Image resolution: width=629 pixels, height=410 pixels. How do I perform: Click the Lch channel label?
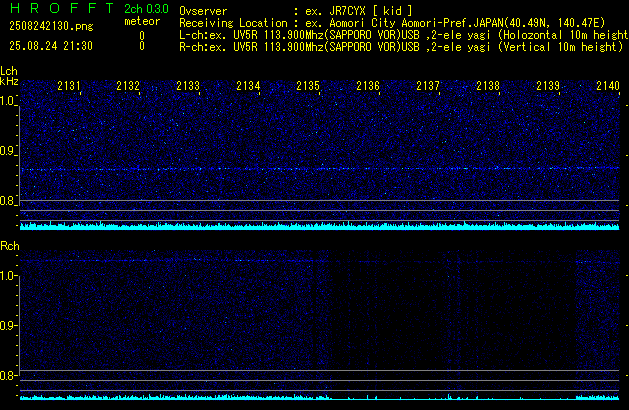(x=9, y=71)
